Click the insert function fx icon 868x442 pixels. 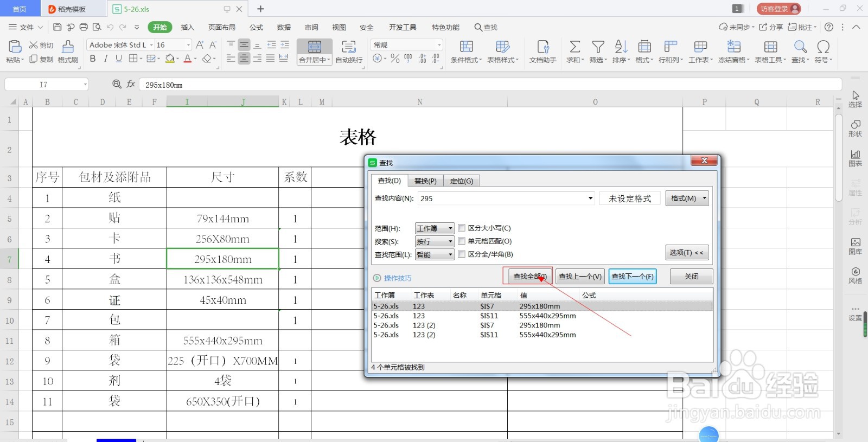tap(131, 84)
